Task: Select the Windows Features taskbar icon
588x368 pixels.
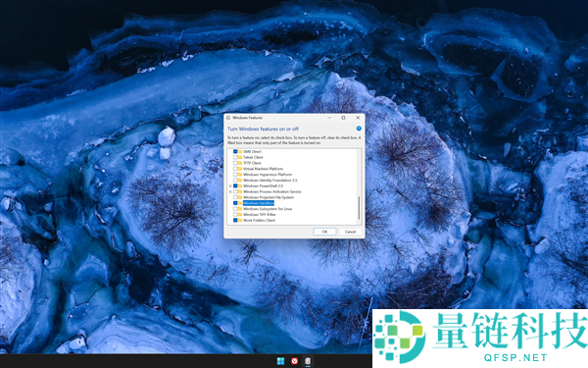Action: [x=308, y=361]
